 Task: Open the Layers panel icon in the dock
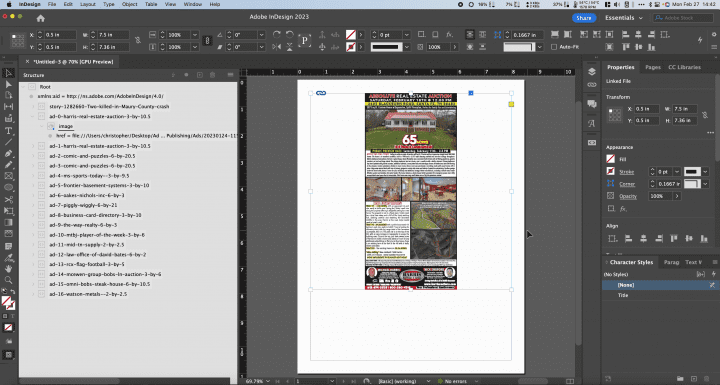pos(591,72)
